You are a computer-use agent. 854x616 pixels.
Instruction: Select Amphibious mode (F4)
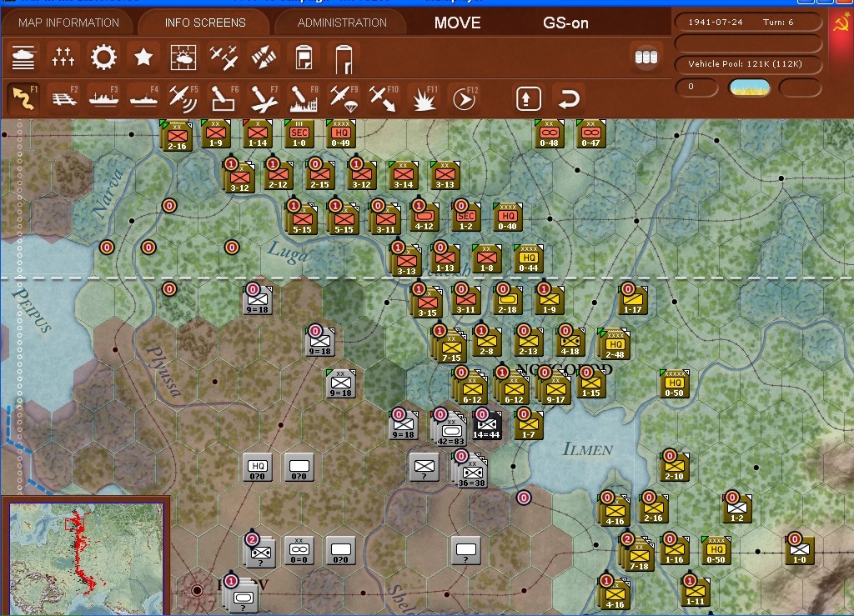click(143, 98)
